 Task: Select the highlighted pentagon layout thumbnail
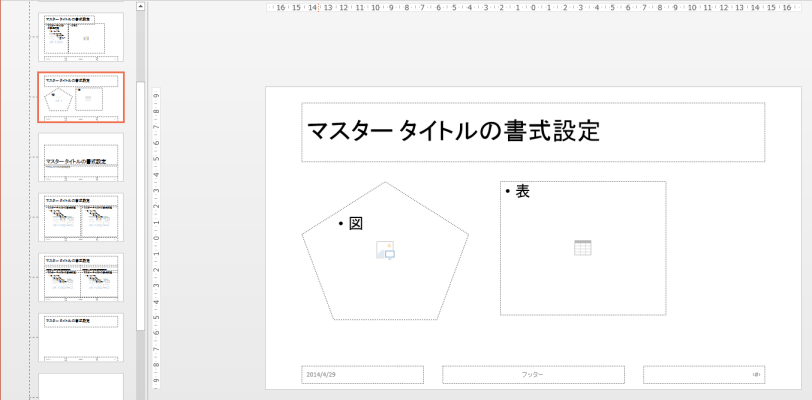tap(81, 97)
